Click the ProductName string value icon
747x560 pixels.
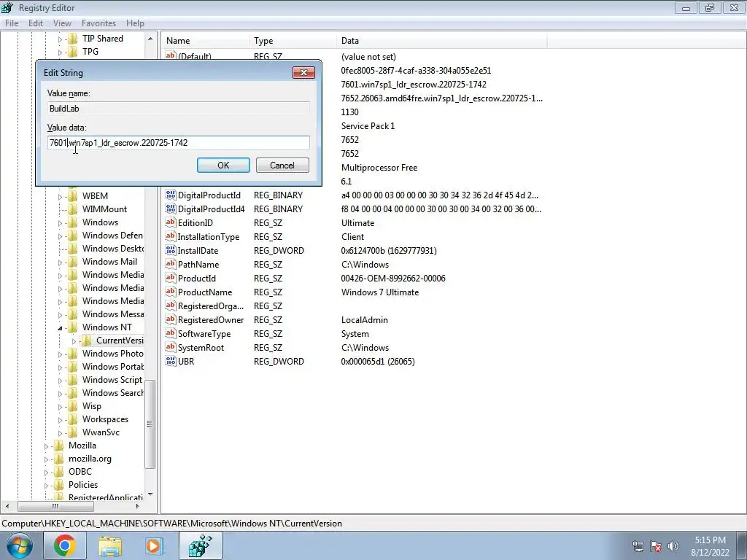pyautogui.click(x=171, y=292)
